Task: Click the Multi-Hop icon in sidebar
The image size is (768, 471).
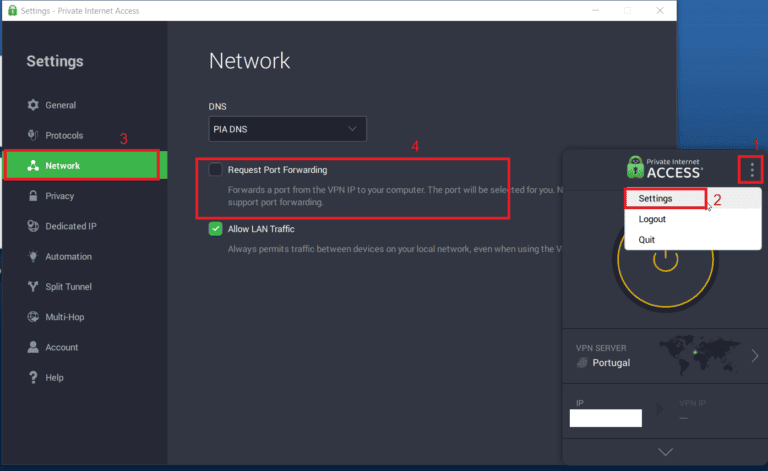Action: click(x=33, y=317)
